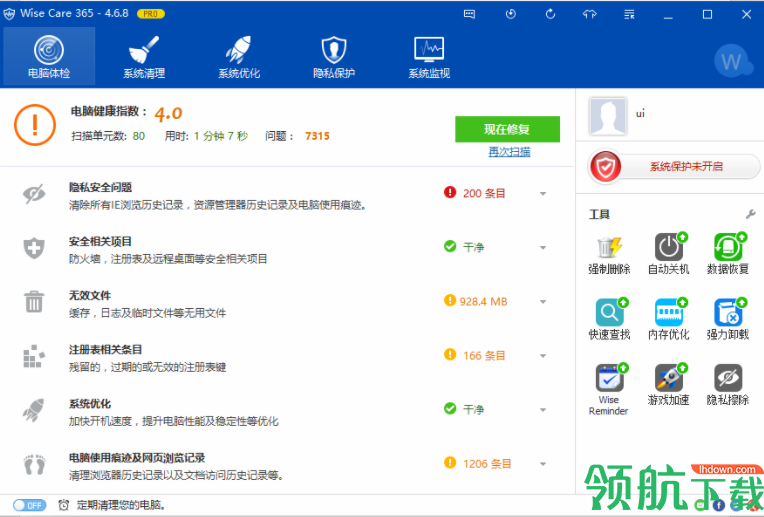Click the shield icon for 安全相关项目
Viewport: 764px width, 517px height.
(34, 248)
